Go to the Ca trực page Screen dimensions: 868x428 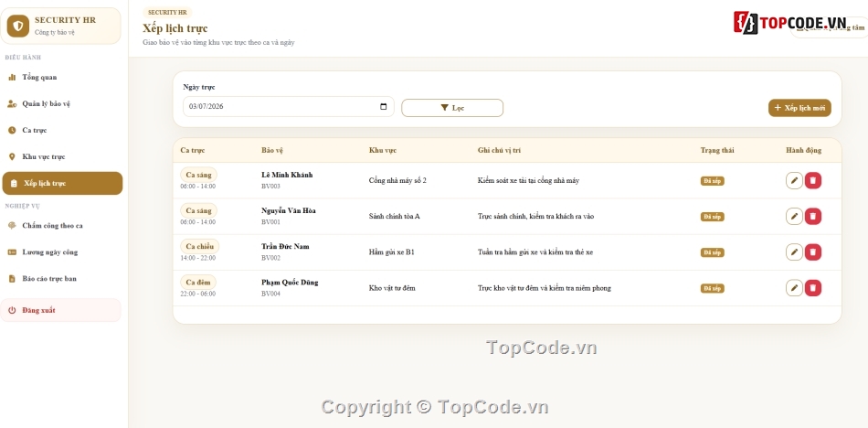(x=61, y=130)
